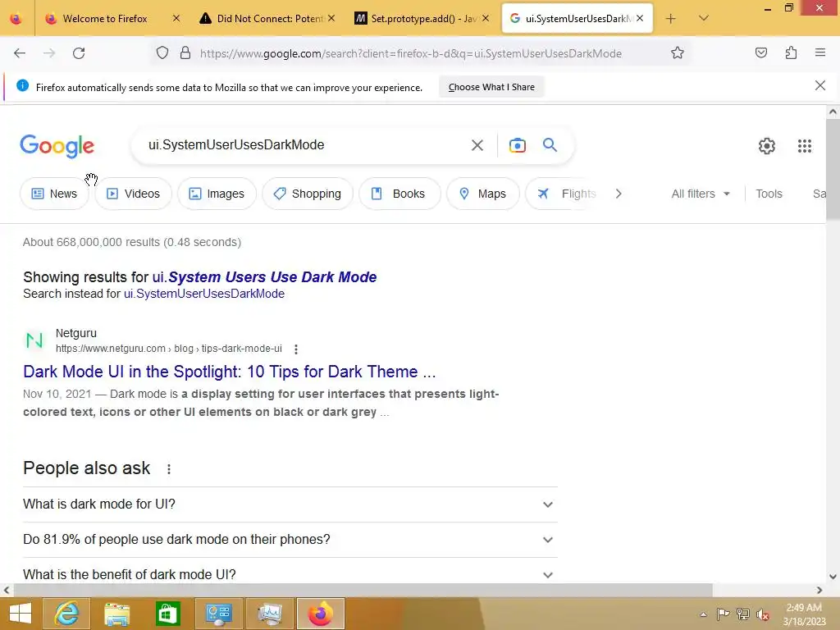Click the Choose What I Share button
The width and height of the screenshot is (840, 630).
click(x=491, y=87)
